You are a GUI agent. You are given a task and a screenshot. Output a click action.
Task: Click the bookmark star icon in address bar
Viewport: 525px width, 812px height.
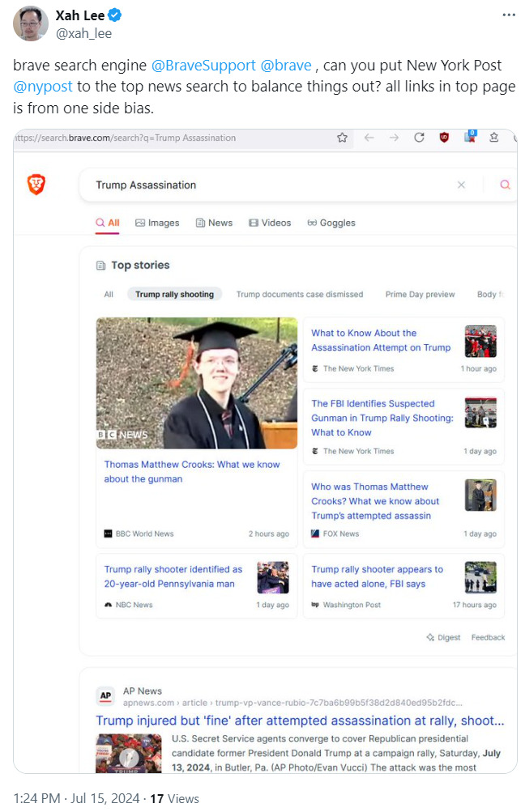click(x=343, y=138)
